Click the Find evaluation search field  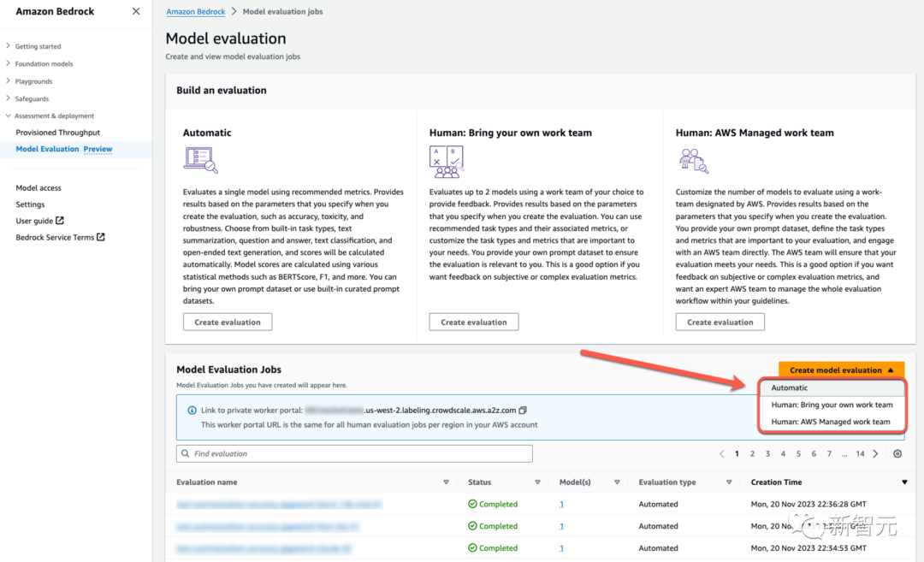pos(354,454)
